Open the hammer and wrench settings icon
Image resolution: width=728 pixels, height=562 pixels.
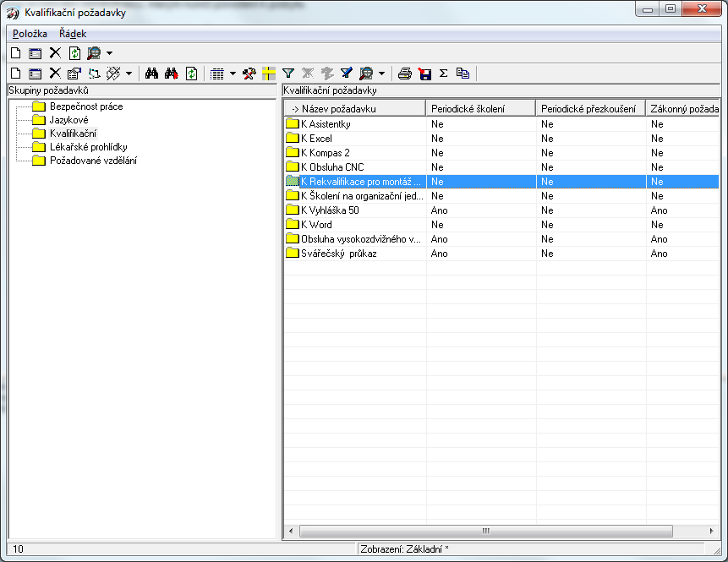249,74
